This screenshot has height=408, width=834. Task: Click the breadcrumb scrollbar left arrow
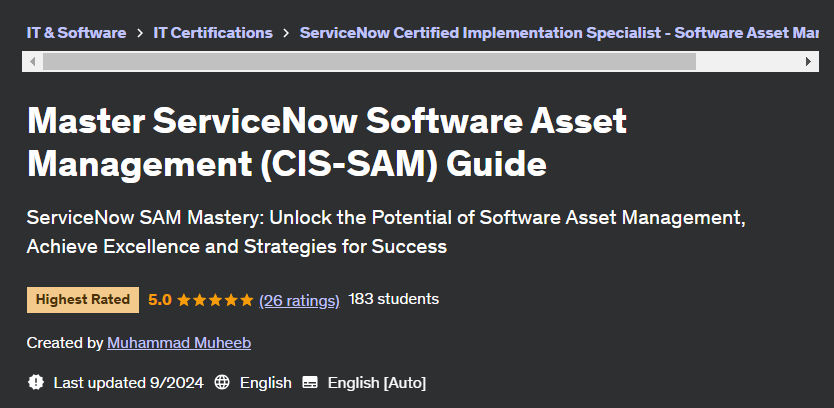click(x=33, y=62)
